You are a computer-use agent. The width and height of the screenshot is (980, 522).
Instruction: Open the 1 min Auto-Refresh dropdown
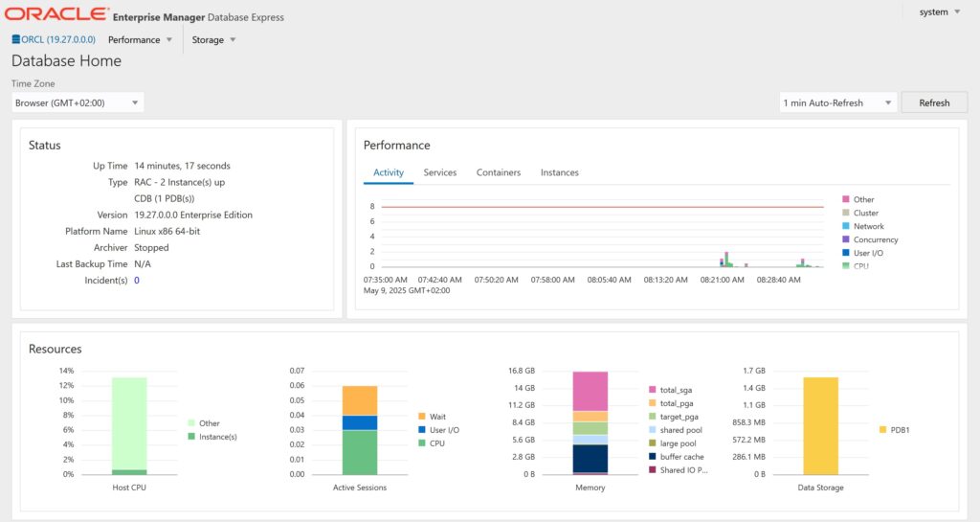pos(837,102)
